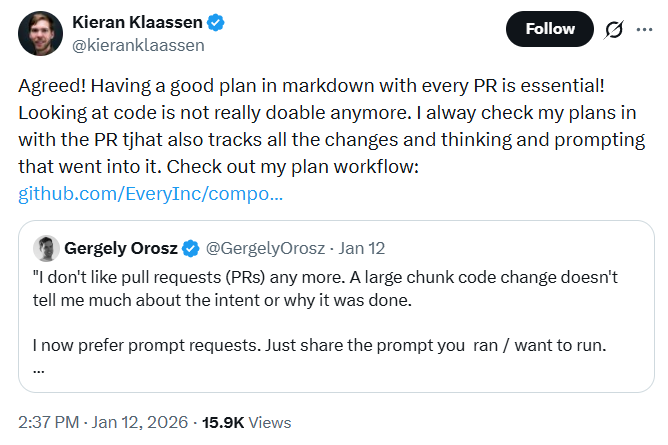The image size is (668, 445).
Task: Follow Kieran Klaassen
Action: pos(550,29)
